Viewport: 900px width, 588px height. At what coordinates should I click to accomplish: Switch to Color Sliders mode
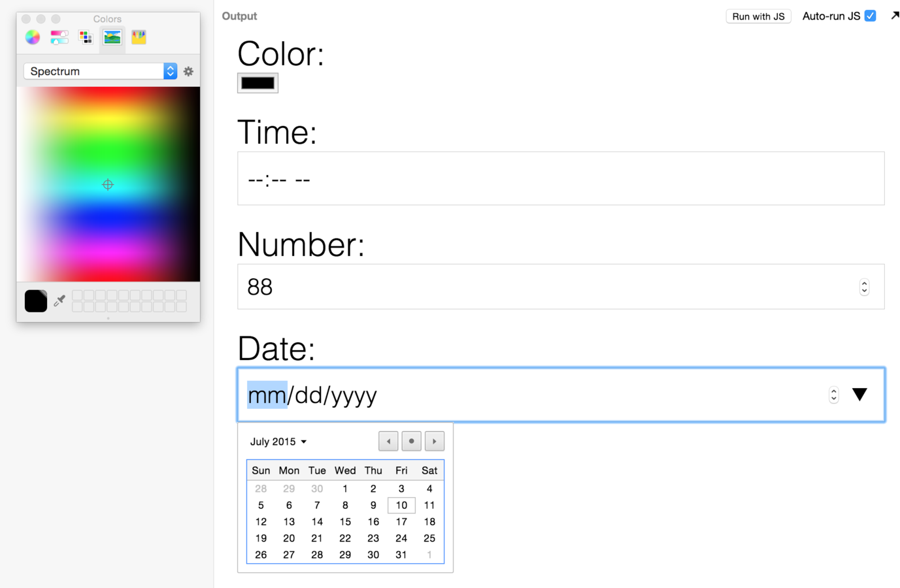[x=59, y=37]
